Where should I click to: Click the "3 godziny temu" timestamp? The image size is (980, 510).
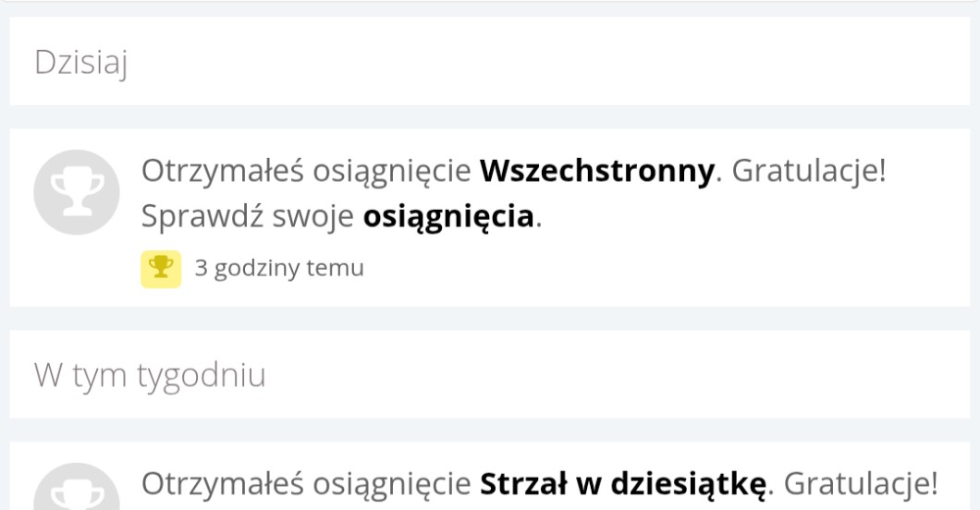(x=279, y=269)
